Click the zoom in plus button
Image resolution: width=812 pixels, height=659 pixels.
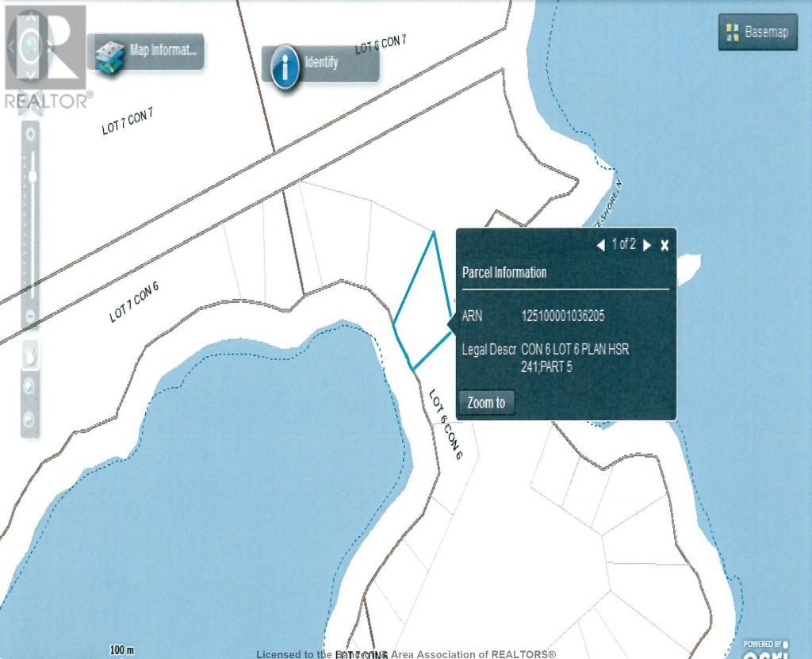click(31, 132)
